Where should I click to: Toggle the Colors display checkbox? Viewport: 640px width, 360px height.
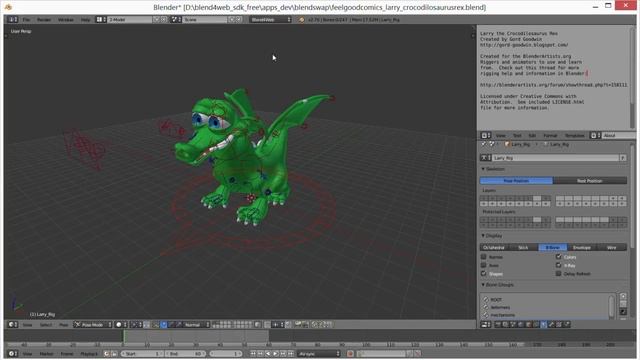pyautogui.click(x=558, y=257)
